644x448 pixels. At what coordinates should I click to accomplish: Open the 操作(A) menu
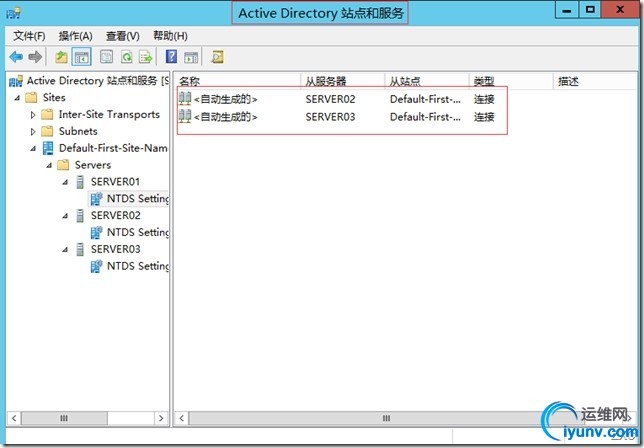tap(75, 36)
